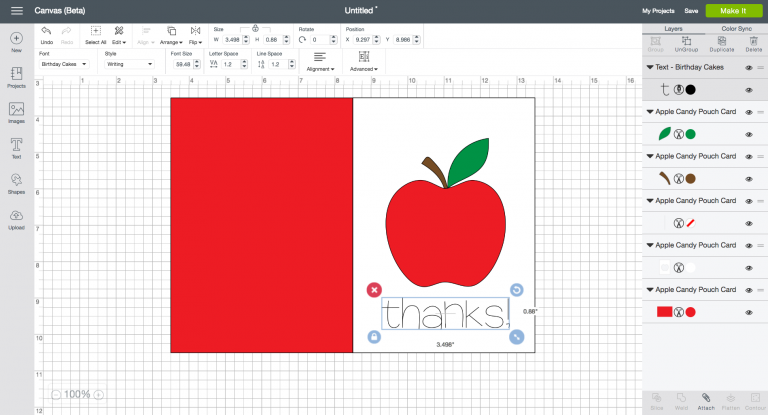Click the brown color swatch of stem layer
The height and width of the screenshot is (415, 768).
pyautogui.click(x=690, y=179)
